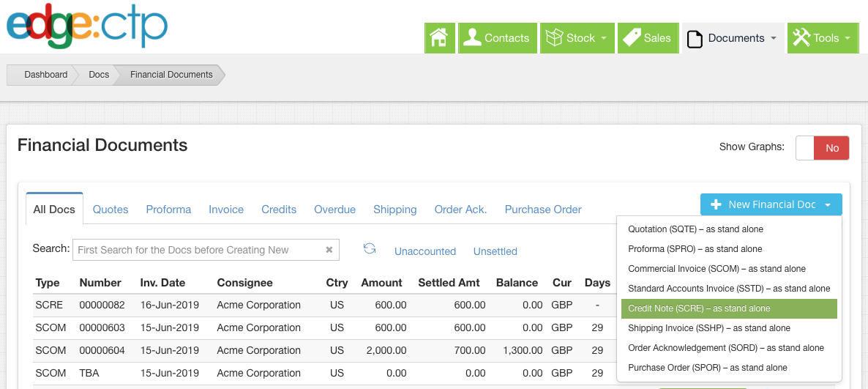Select the 2,000.00 amount cell

click(x=386, y=351)
